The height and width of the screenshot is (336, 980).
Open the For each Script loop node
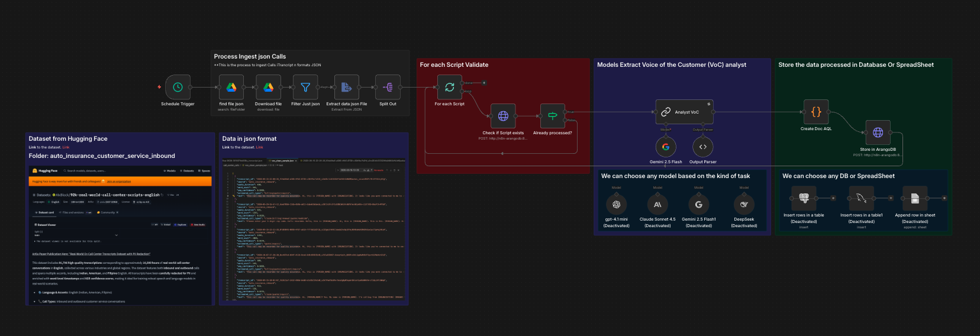[x=450, y=87]
